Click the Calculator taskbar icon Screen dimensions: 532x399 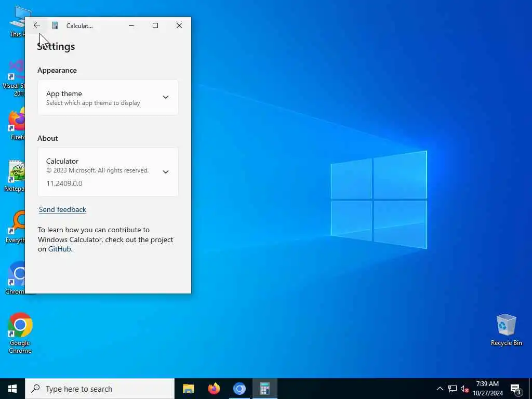(x=264, y=389)
